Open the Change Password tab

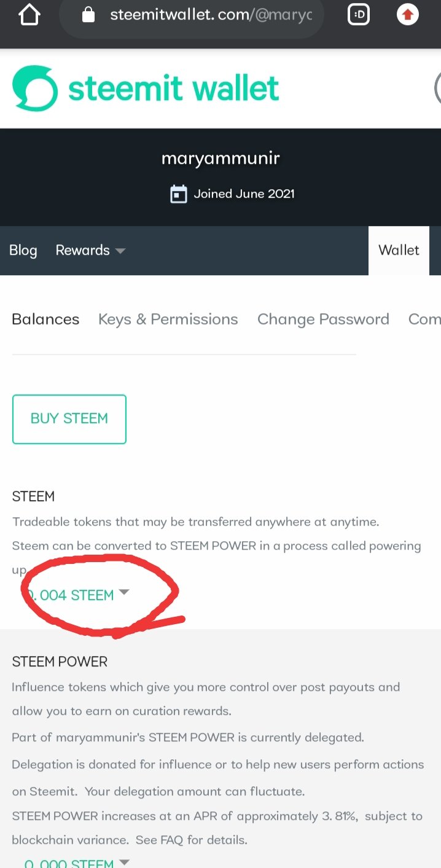[323, 319]
